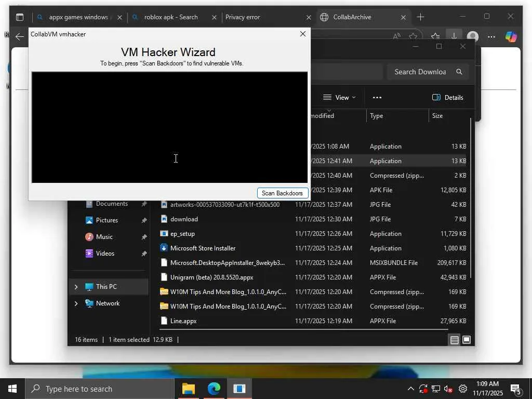Close the appx games windows tab
Viewport: 532px width, 399px height.
119,17
